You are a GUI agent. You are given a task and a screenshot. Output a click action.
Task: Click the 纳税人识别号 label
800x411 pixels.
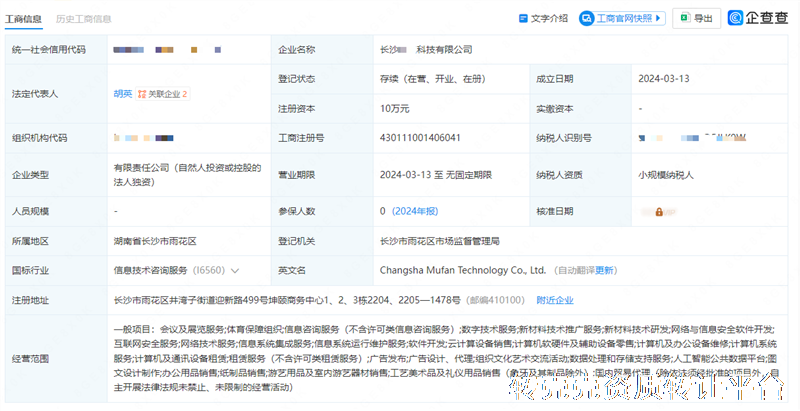point(563,138)
